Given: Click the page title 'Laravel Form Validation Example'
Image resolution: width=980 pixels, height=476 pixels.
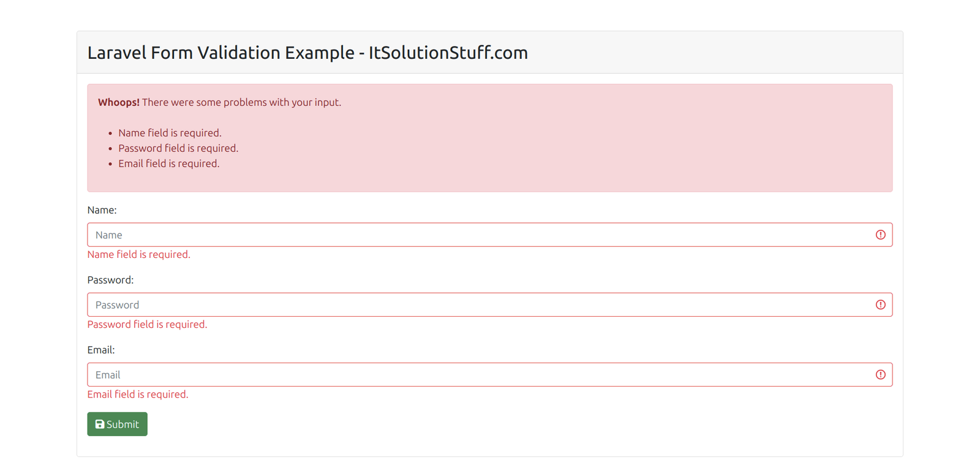Looking at the screenshot, I should pos(307,53).
